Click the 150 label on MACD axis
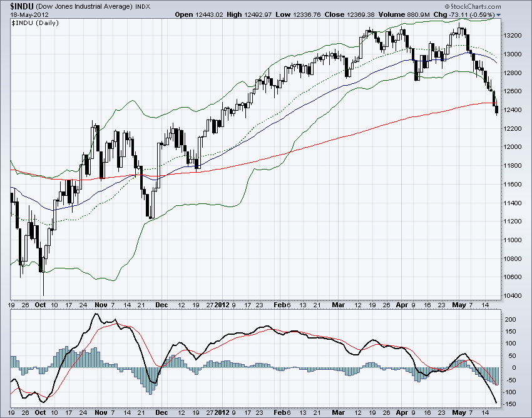532x418 pixels. point(510,332)
